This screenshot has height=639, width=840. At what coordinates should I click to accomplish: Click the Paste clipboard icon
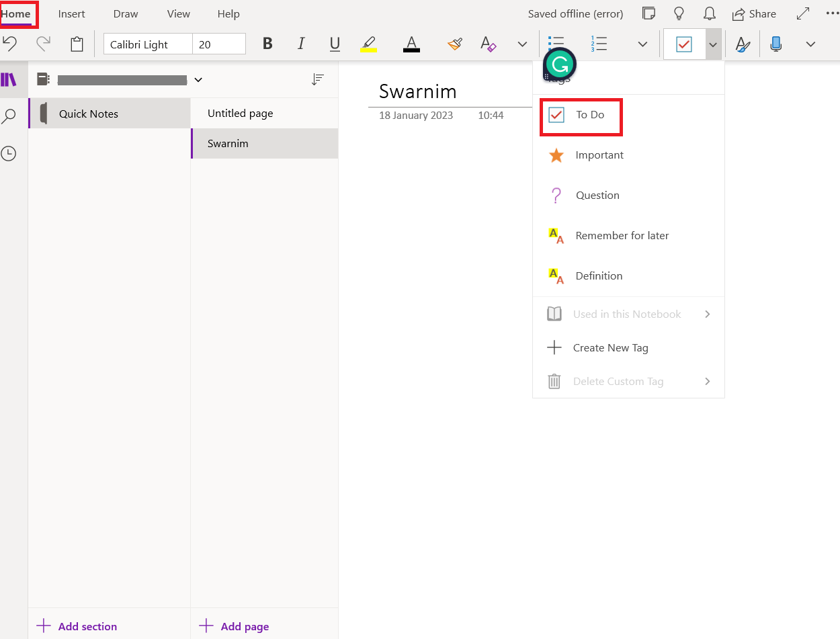click(x=77, y=44)
